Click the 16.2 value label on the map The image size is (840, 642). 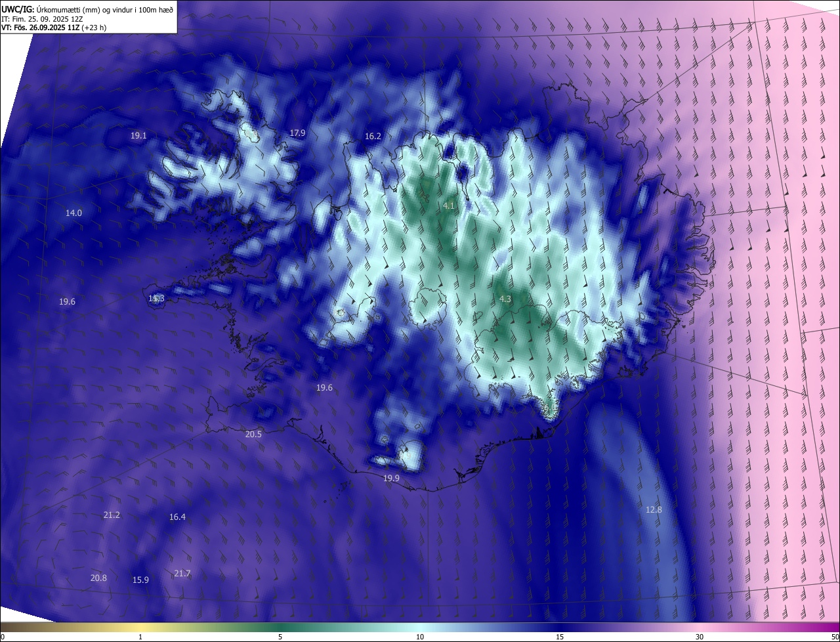[373, 137]
